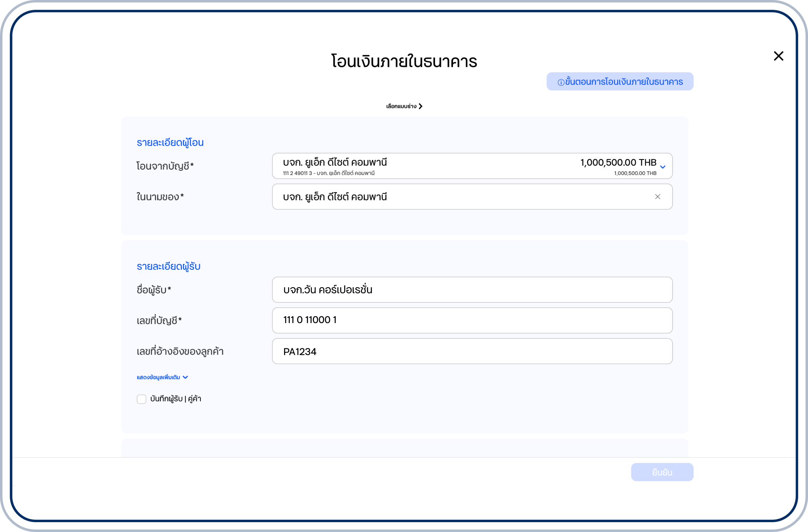Click the บันทึกผู้รับ | คู่ค้า label text
808x532 pixels.
coord(175,399)
